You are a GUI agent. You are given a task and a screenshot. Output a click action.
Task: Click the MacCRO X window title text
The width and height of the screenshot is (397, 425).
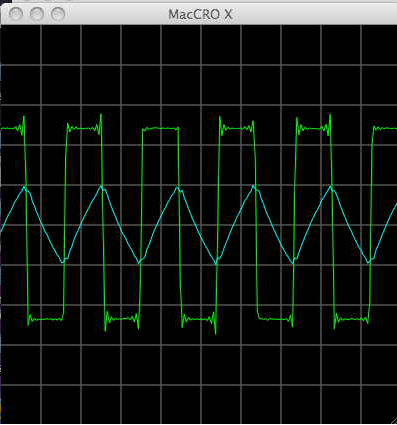click(x=200, y=14)
